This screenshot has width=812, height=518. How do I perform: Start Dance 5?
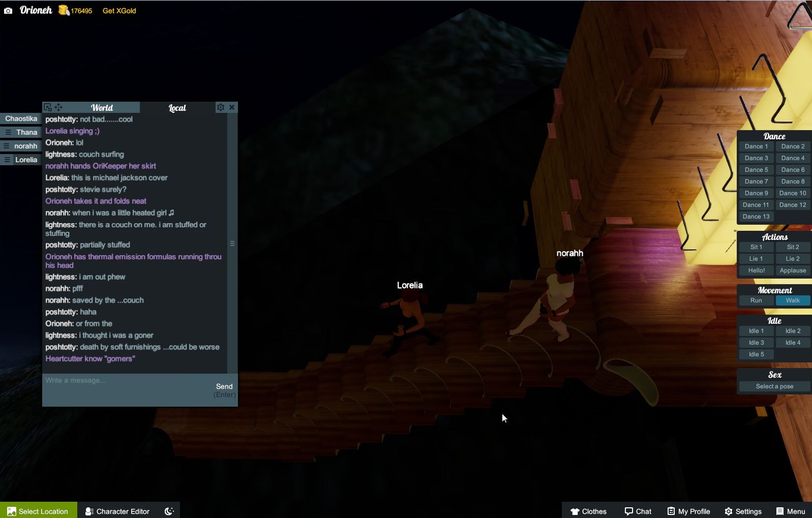[756, 170]
